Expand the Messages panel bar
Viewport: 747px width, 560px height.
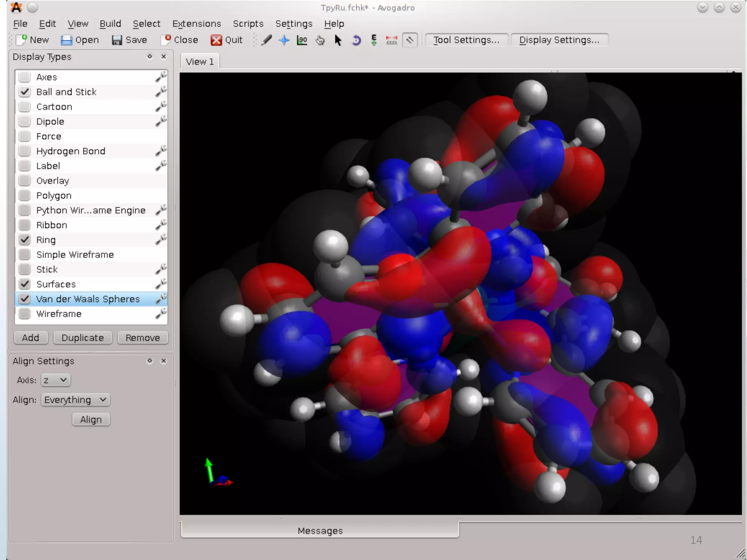click(x=320, y=530)
